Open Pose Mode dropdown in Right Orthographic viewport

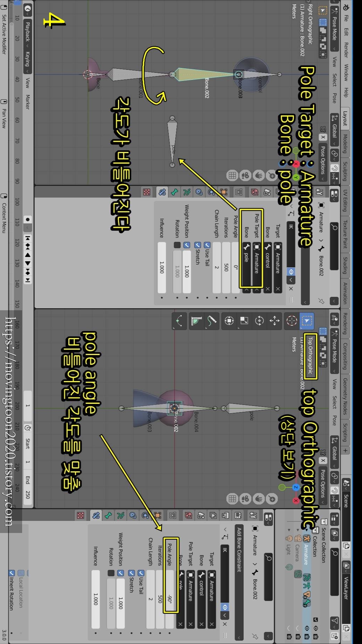[x=334, y=29]
